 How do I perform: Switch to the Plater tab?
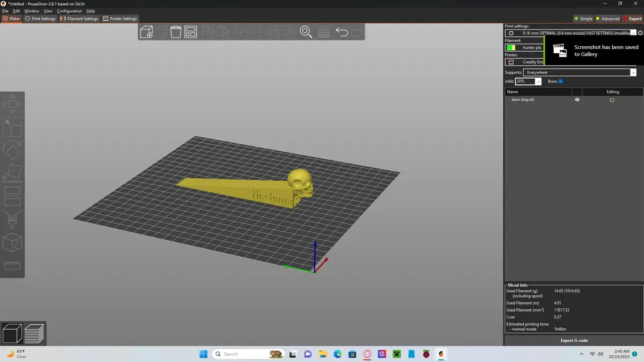tap(12, 19)
